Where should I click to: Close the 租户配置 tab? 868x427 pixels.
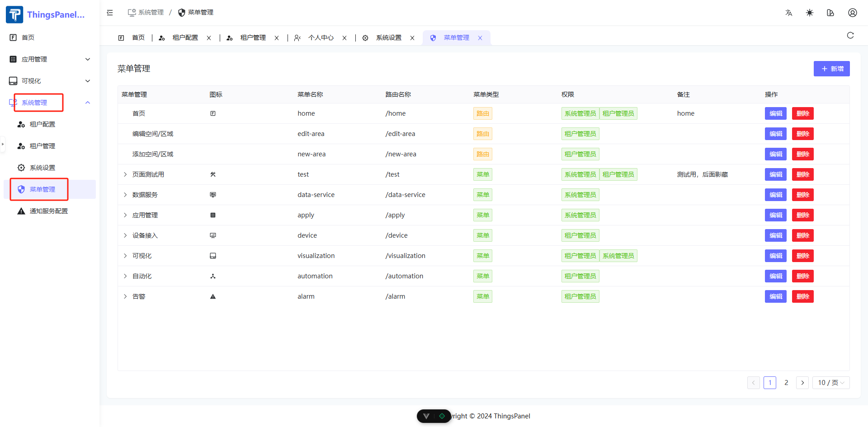(209, 38)
